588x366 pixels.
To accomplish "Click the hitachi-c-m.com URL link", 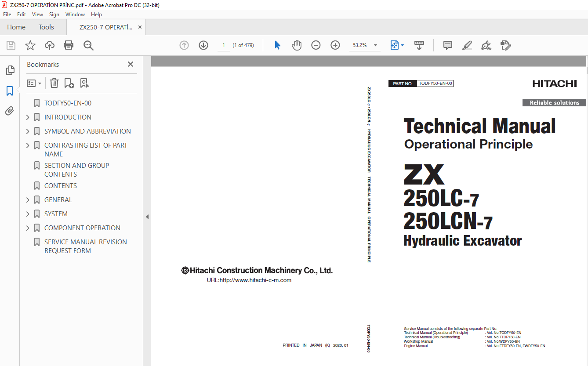I will click(x=249, y=280).
